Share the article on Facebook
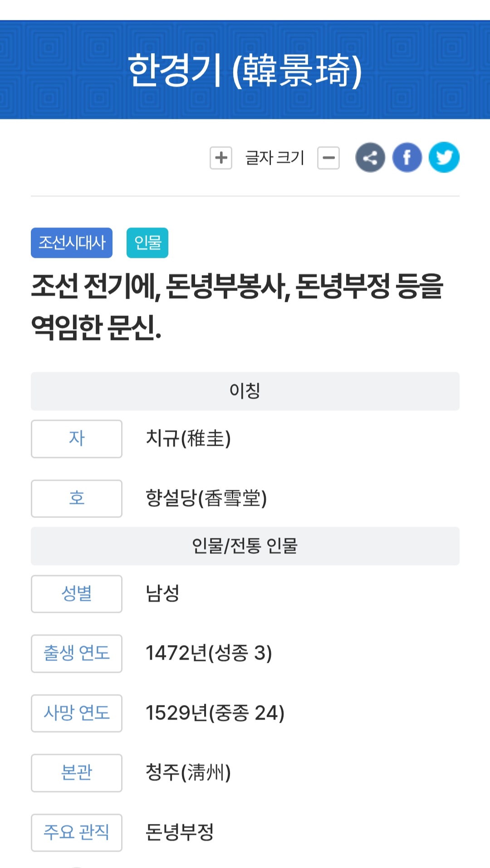Viewport: 490px width, 868px height. (x=407, y=158)
